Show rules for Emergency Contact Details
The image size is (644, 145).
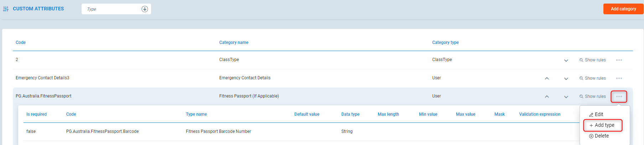592,78
